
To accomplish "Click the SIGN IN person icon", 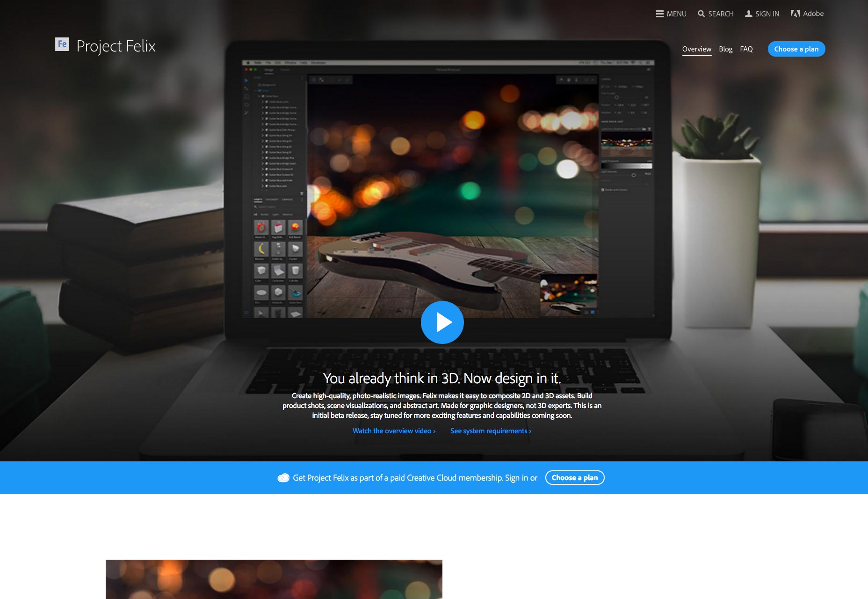I will (748, 14).
